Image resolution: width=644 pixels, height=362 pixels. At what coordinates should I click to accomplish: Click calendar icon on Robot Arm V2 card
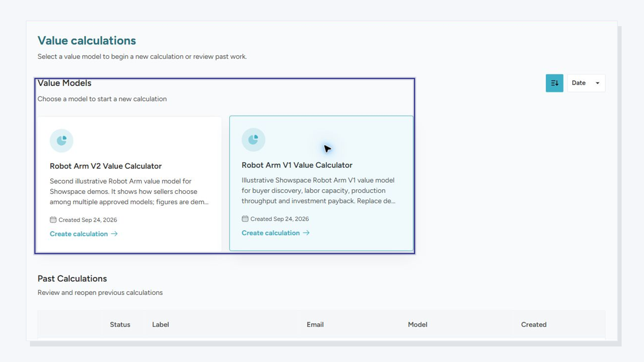[x=53, y=220]
